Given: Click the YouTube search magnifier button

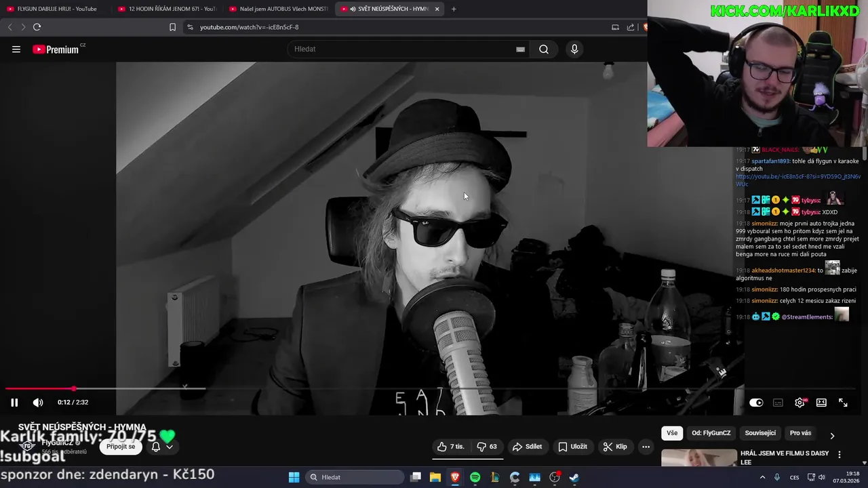Looking at the screenshot, I should [544, 49].
